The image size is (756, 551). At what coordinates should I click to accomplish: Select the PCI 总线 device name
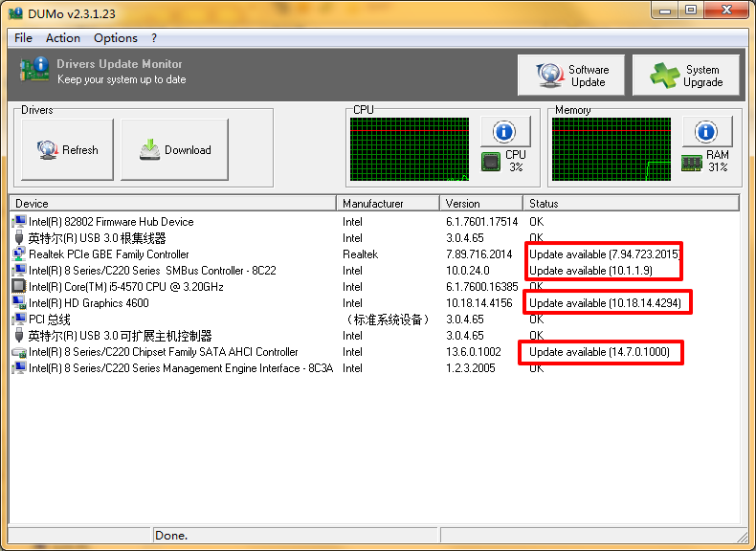tap(50, 320)
